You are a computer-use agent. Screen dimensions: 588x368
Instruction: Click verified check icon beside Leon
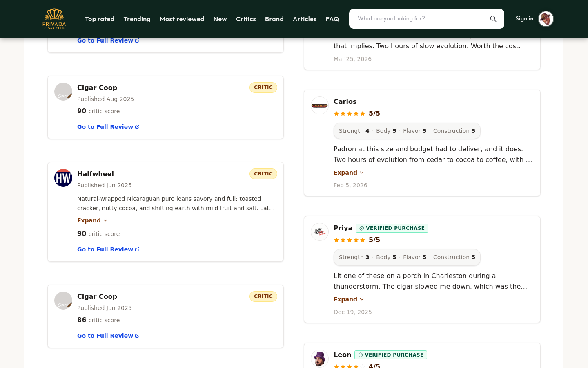coord(361,355)
